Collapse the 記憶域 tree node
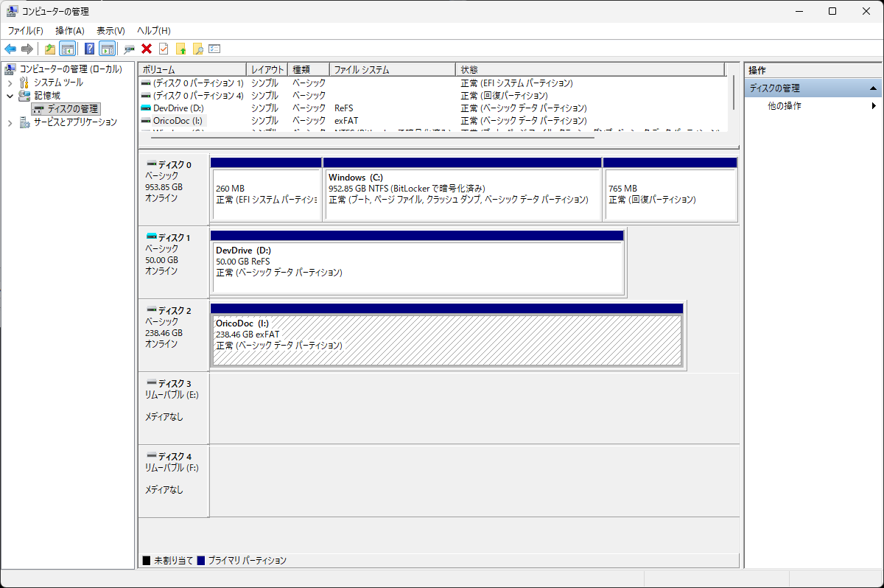This screenshot has height=588, width=884. tap(10, 95)
